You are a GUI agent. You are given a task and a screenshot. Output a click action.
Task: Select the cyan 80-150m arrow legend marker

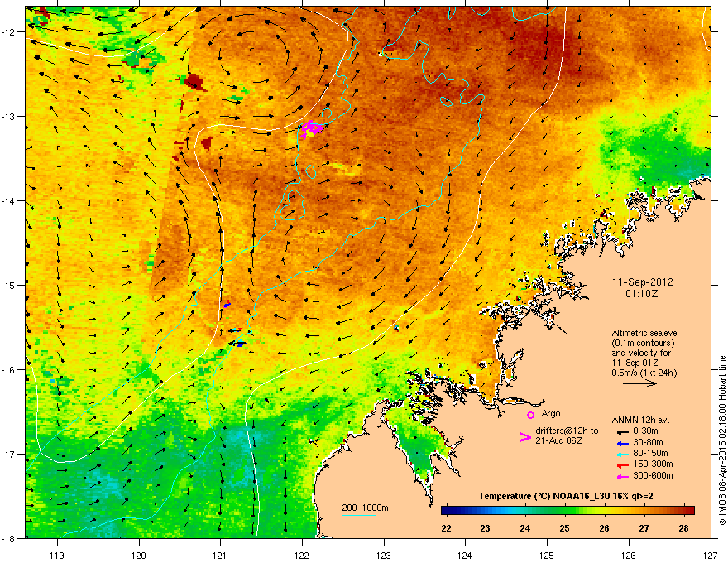[622, 455]
